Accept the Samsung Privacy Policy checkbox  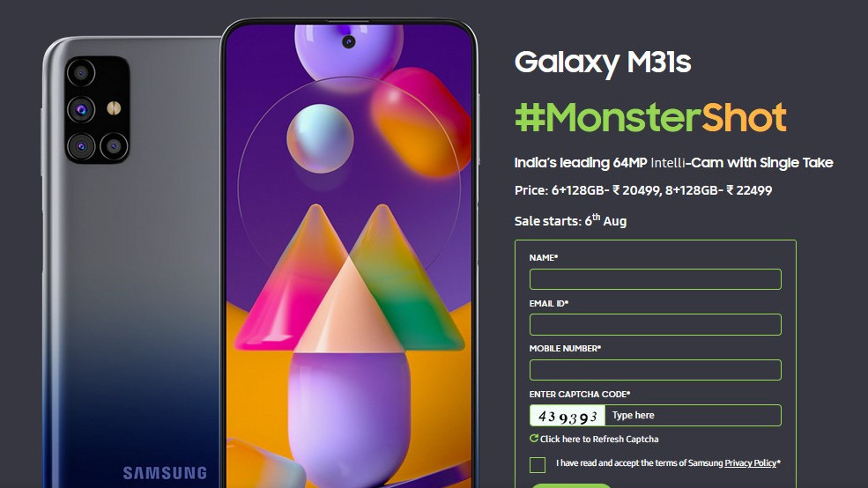538,465
